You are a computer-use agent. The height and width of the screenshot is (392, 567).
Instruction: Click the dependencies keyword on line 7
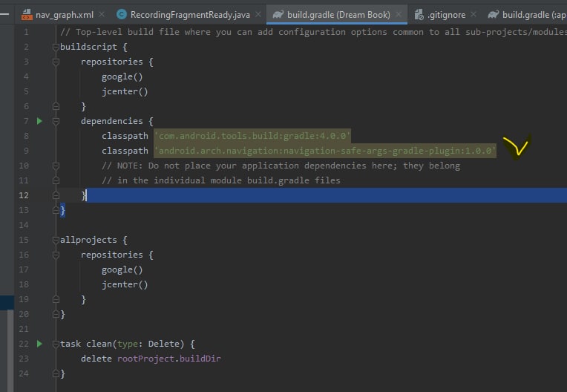click(112, 121)
